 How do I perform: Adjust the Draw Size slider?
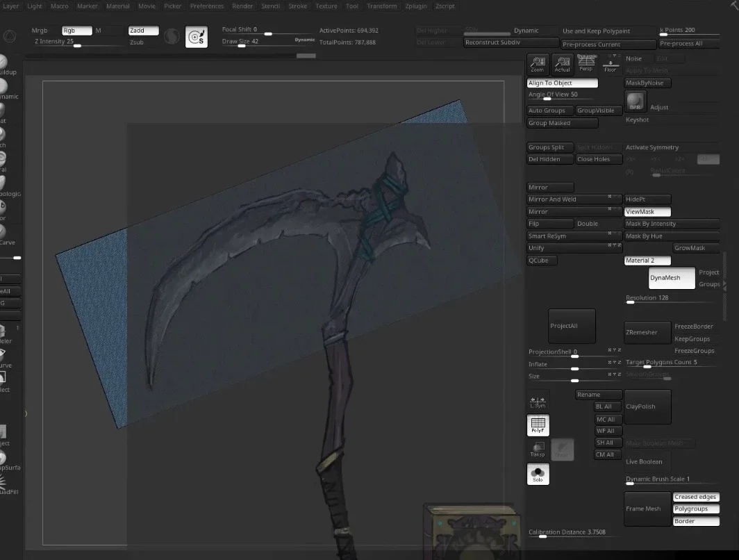267,42
